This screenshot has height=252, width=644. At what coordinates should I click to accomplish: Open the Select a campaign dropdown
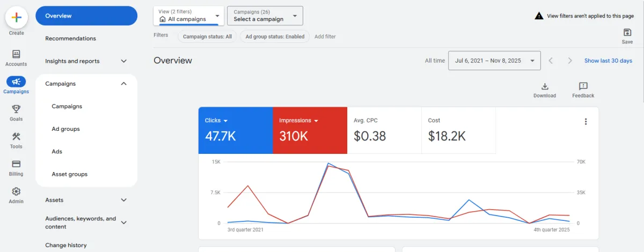265,16
